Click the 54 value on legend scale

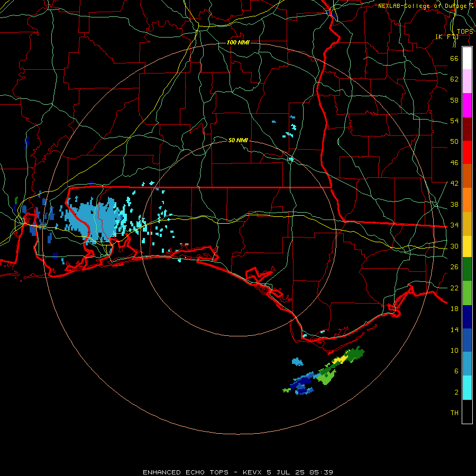(x=454, y=121)
